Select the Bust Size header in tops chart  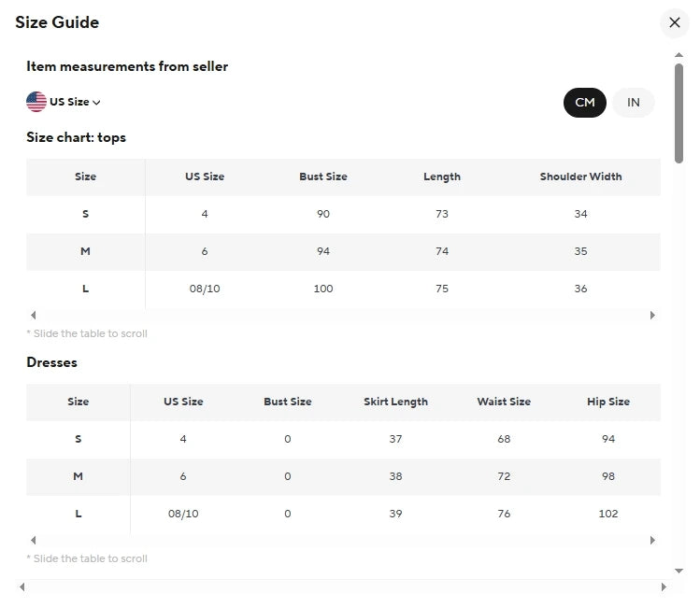[323, 176]
